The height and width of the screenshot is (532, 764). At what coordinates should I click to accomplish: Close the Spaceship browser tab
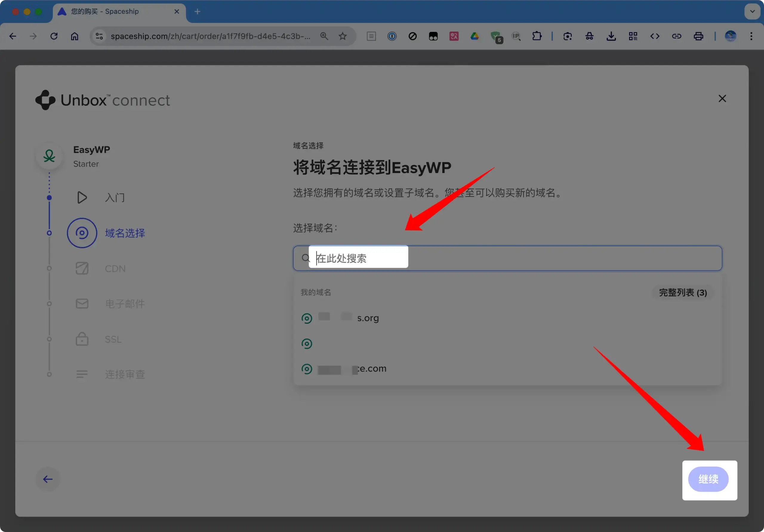click(177, 12)
